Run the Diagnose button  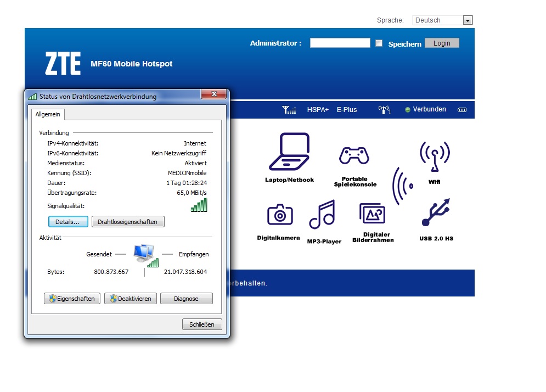(x=186, y=299)
